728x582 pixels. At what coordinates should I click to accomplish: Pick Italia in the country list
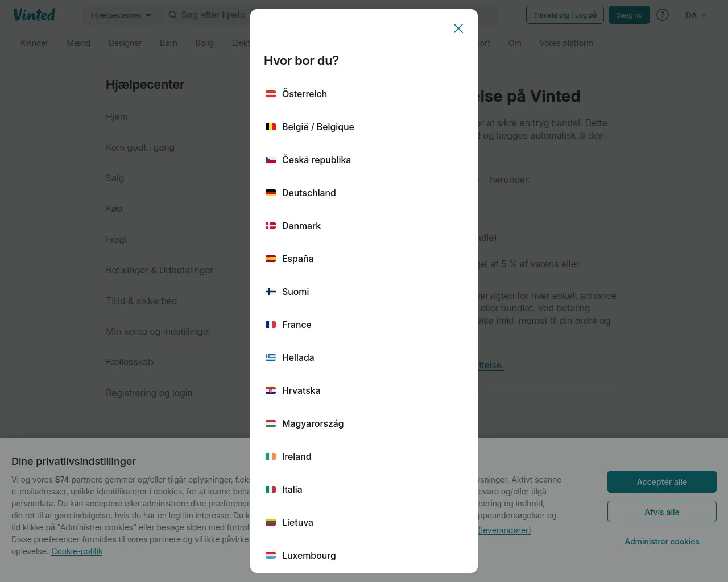pyautogui.click(x=292, y=489)
